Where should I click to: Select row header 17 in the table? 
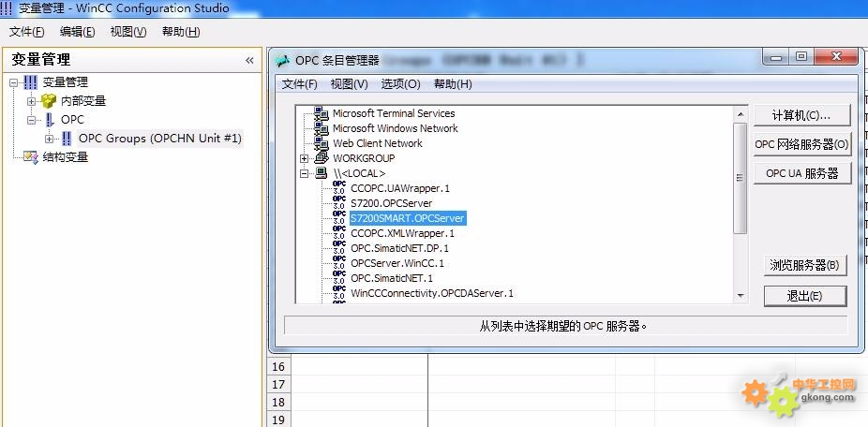(278, 384)
